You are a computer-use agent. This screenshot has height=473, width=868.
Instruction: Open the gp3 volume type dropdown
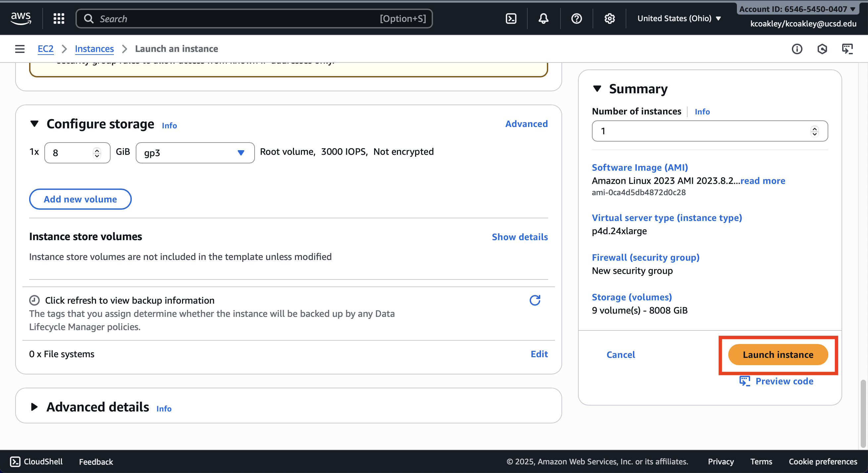point(195,153)
